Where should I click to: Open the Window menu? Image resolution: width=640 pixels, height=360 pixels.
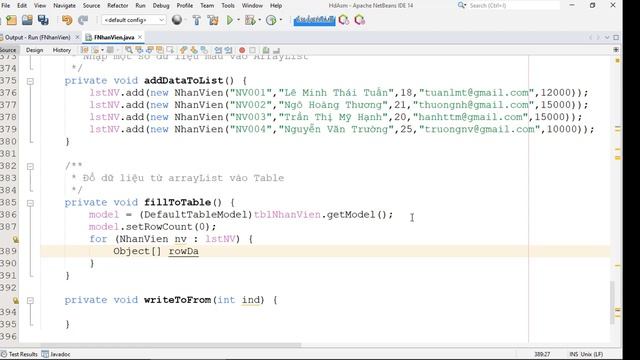(x=252, y=6)
